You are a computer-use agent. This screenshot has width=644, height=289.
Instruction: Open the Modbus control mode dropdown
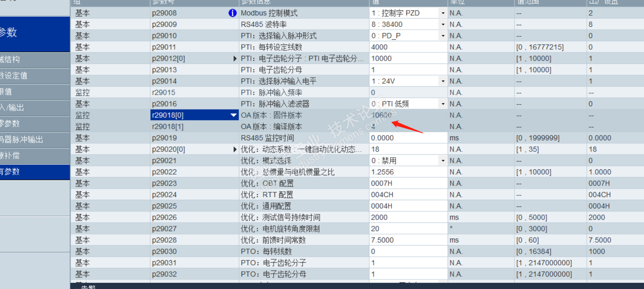[x=443, y=13]
